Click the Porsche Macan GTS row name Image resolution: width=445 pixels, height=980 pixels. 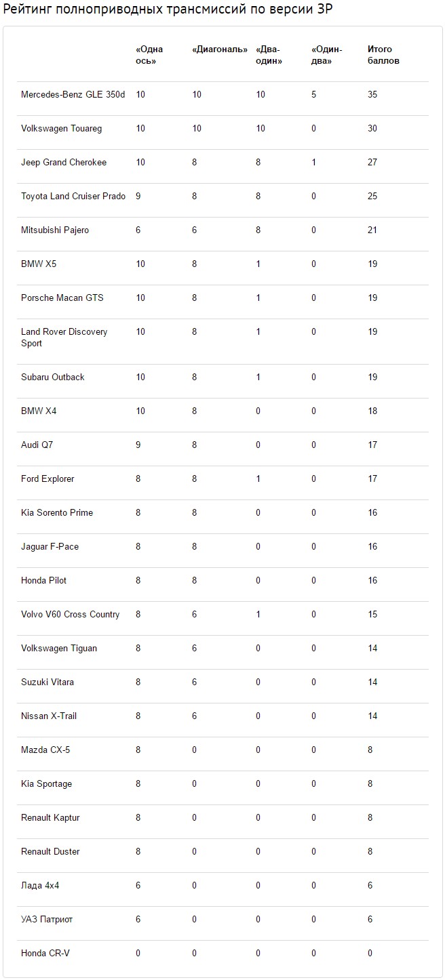pyautogui.click(x=62, y=298)
